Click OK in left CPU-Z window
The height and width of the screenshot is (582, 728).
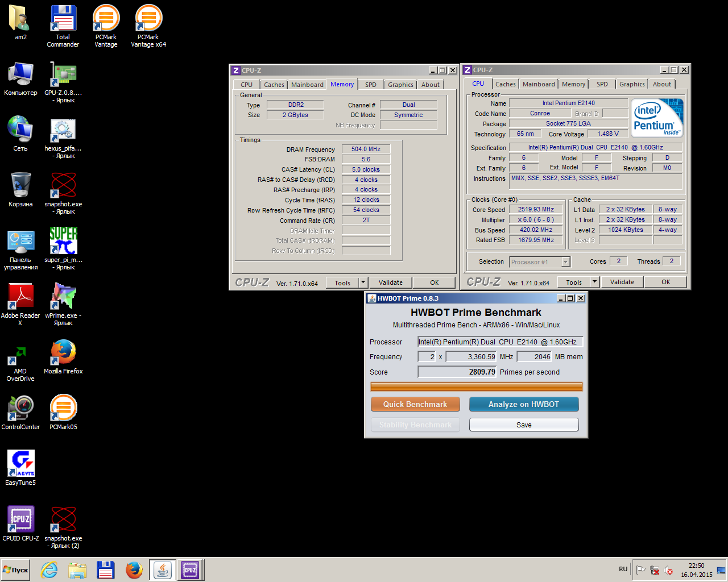click(x=435, y=282)
